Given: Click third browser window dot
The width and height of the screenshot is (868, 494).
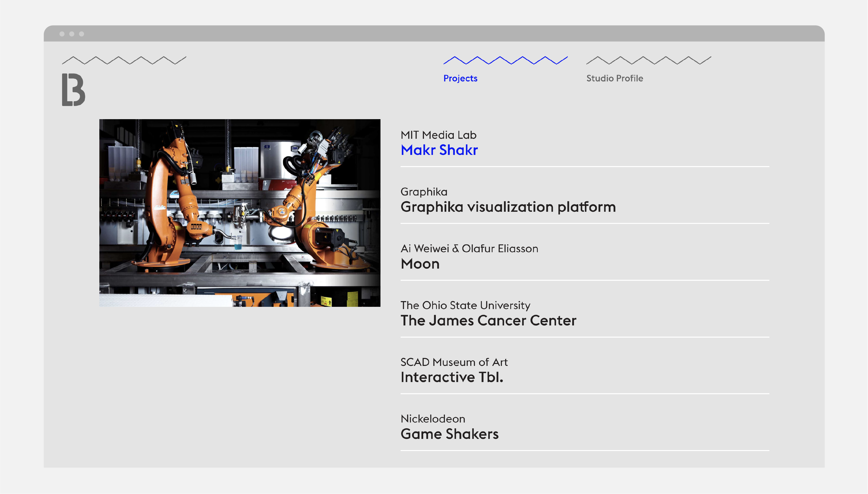Looking at the screenshot, I should click(x=81, y=34).
